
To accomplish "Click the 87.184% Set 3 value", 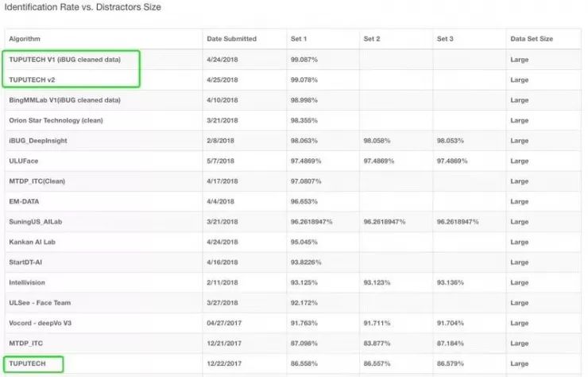I will (x=451, y=344).
